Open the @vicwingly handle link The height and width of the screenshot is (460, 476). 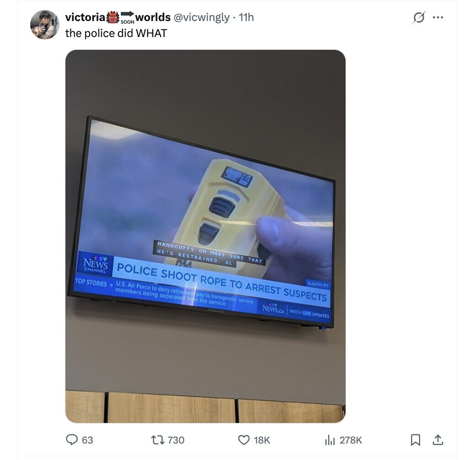(x=201, y=17)
